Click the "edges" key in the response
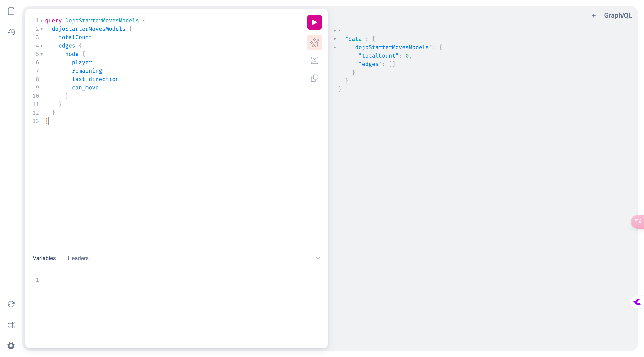Screen dimensions: 644x357 click(370, 64)
